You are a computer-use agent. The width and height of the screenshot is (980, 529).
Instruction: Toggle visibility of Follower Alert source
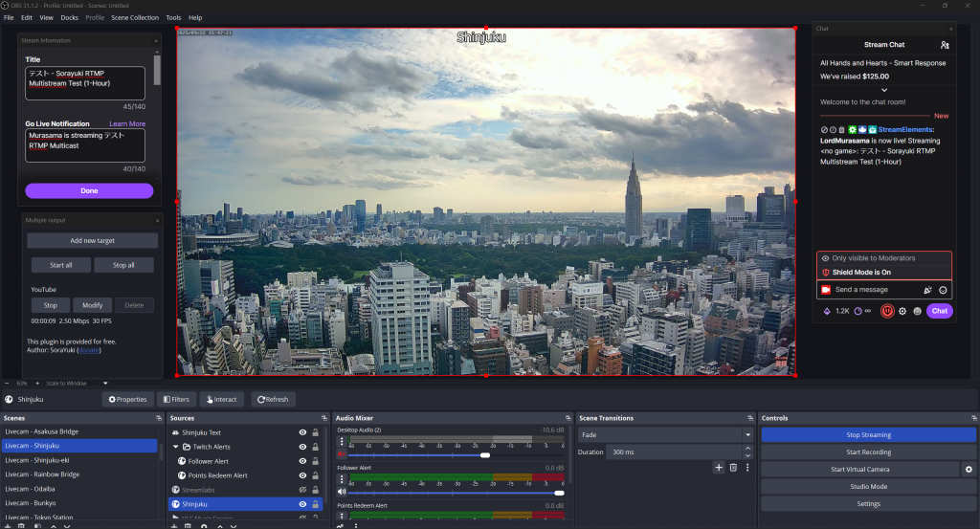pos(302,461)
